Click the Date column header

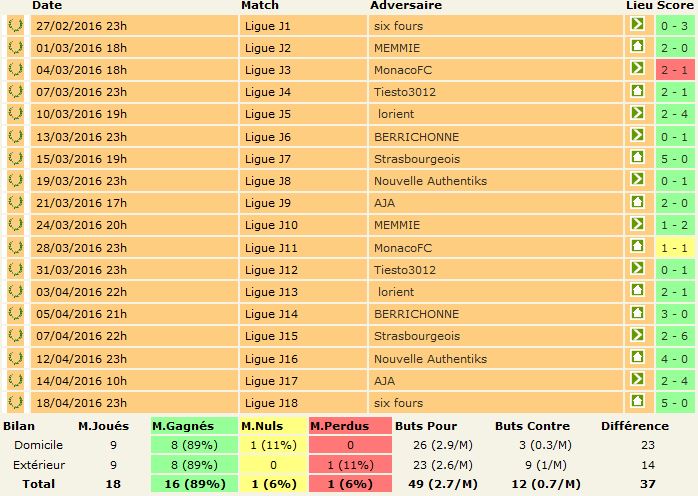click(x=46, y=6)
